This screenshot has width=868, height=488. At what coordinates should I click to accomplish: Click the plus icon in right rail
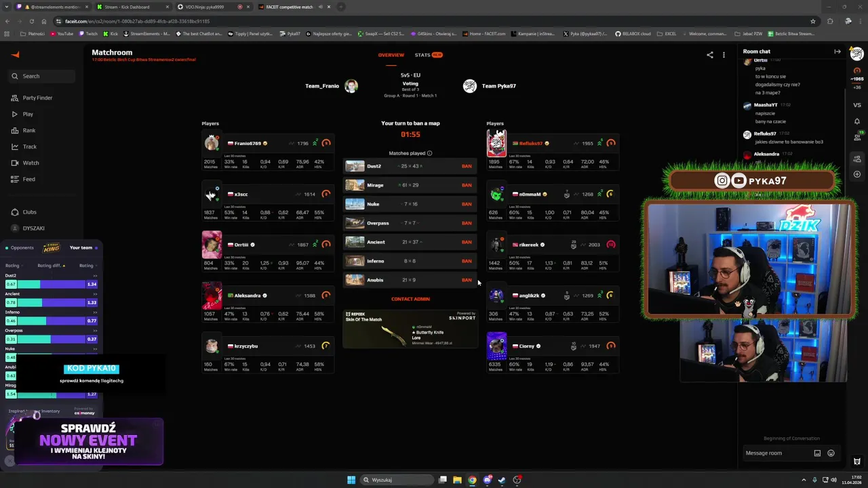tap(857, 174)
